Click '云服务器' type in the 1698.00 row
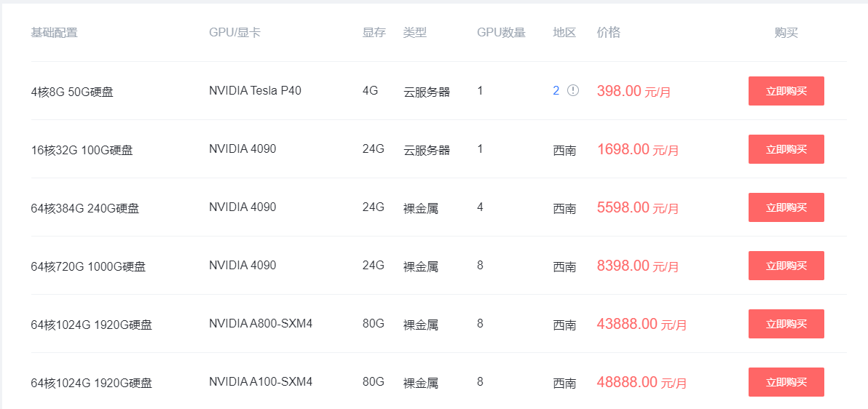Viewport: 868px width, 409px height. (x=426, y=150)
